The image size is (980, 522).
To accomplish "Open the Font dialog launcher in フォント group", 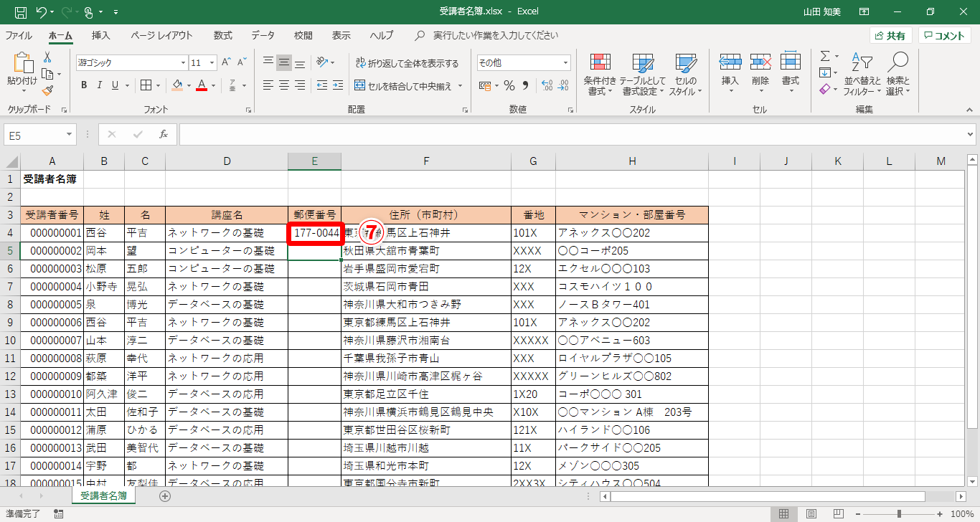I will tap(248, 110).
